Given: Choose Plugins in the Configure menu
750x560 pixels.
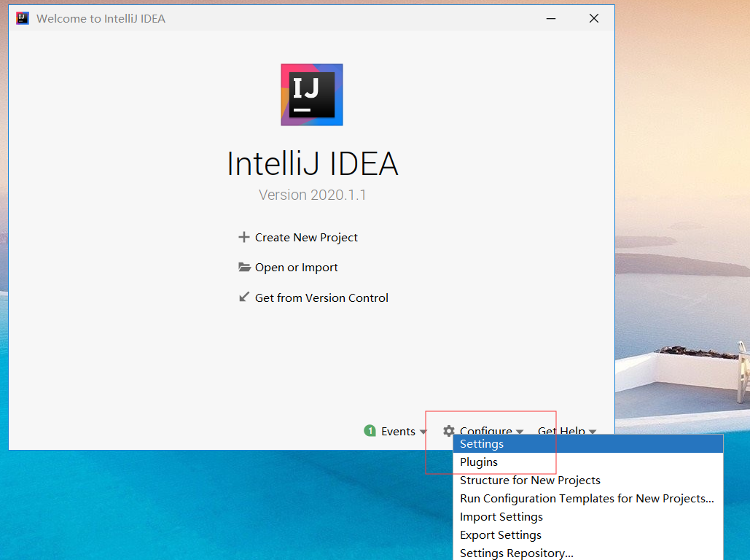Looking at the screenshot, I should pos(479,462).
